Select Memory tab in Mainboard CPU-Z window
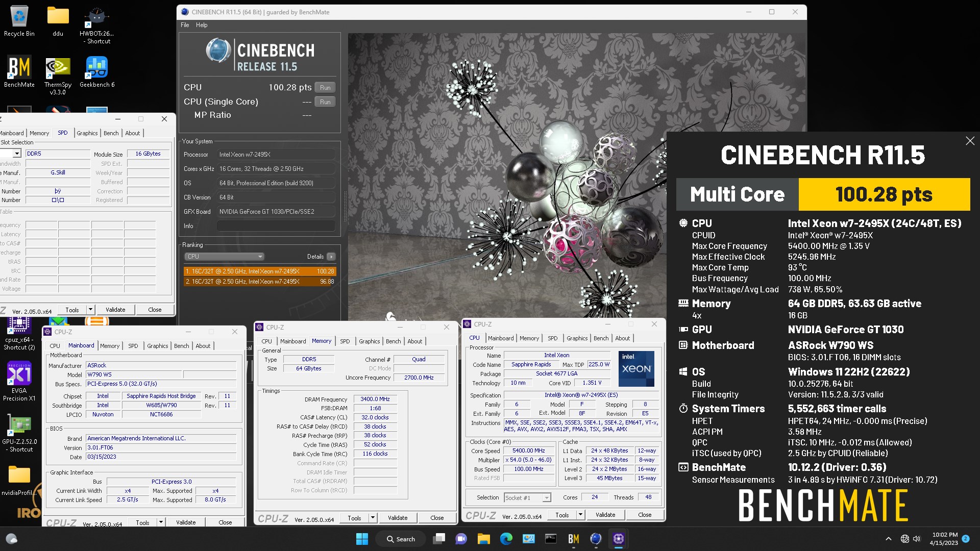Image resolution: width=980 pixels, height=551 pixels. click(110, 346)
